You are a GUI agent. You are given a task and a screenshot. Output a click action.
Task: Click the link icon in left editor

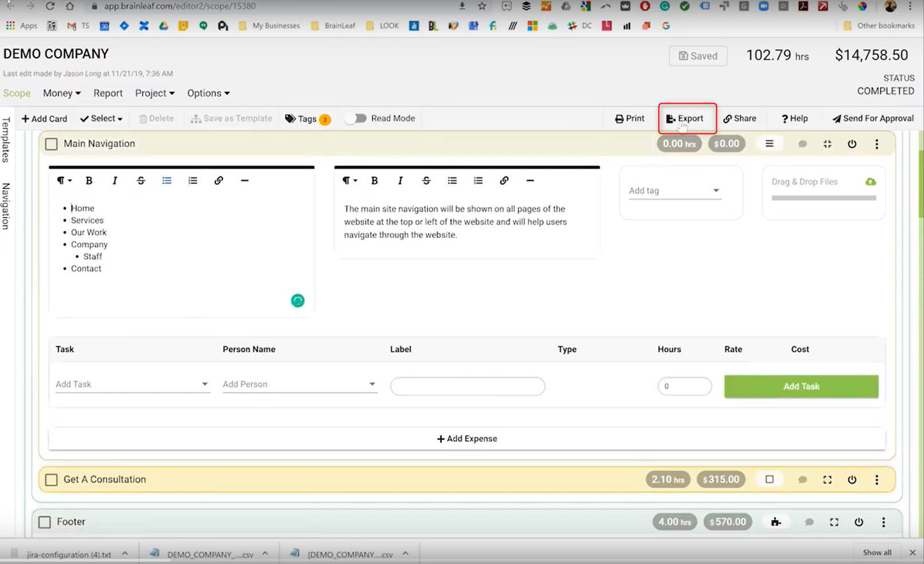point(219,180)
